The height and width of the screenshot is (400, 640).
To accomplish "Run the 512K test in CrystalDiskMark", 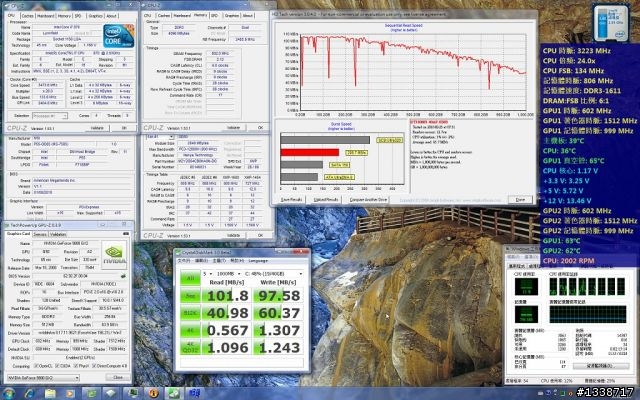I will [190, 313].
